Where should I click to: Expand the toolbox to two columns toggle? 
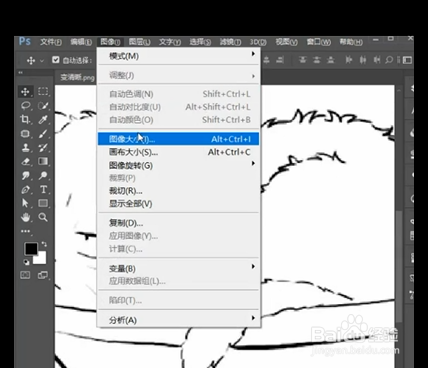[21, 73]
